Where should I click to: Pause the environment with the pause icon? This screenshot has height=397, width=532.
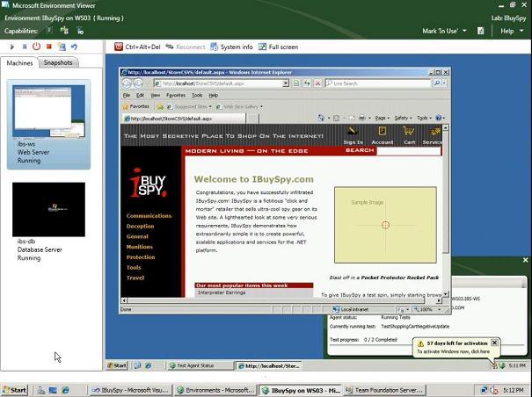coord(25,47)
